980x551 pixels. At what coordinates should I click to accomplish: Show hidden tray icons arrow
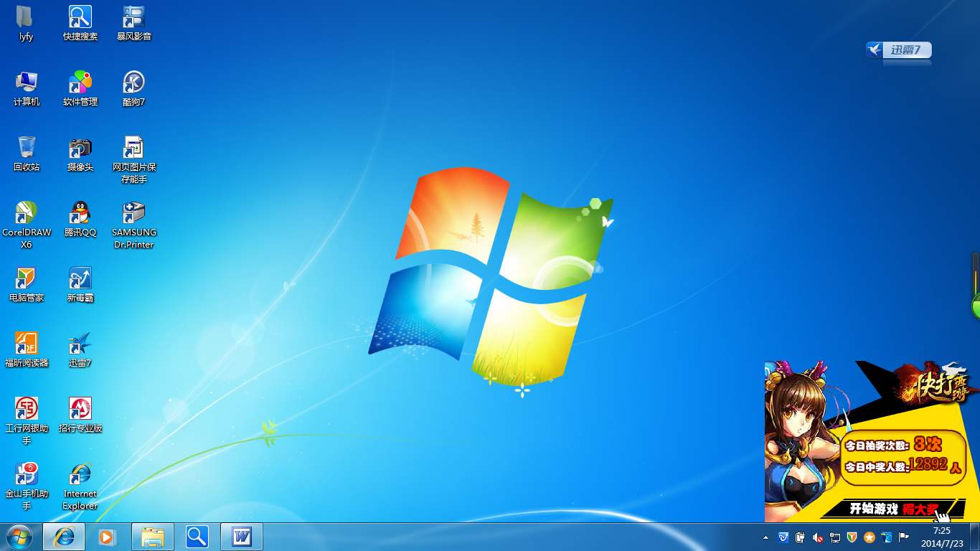pyautogui.click(x=765, y=537)
